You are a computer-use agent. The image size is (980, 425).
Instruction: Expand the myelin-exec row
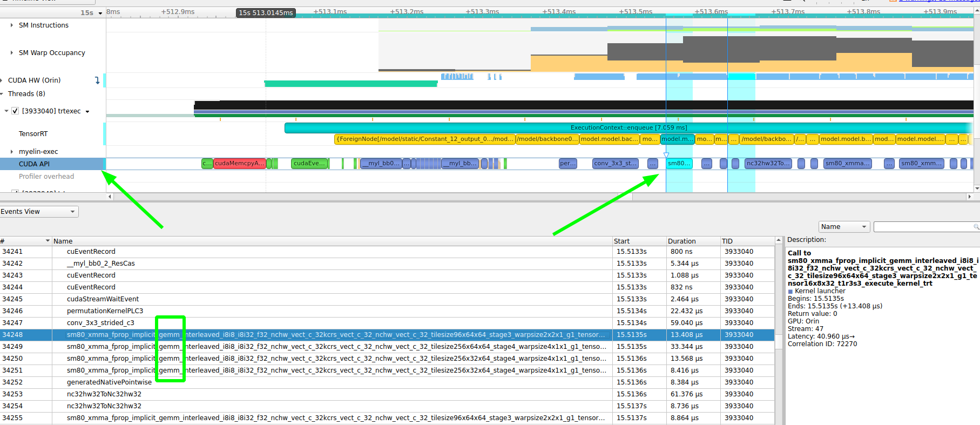coord(12,152)
